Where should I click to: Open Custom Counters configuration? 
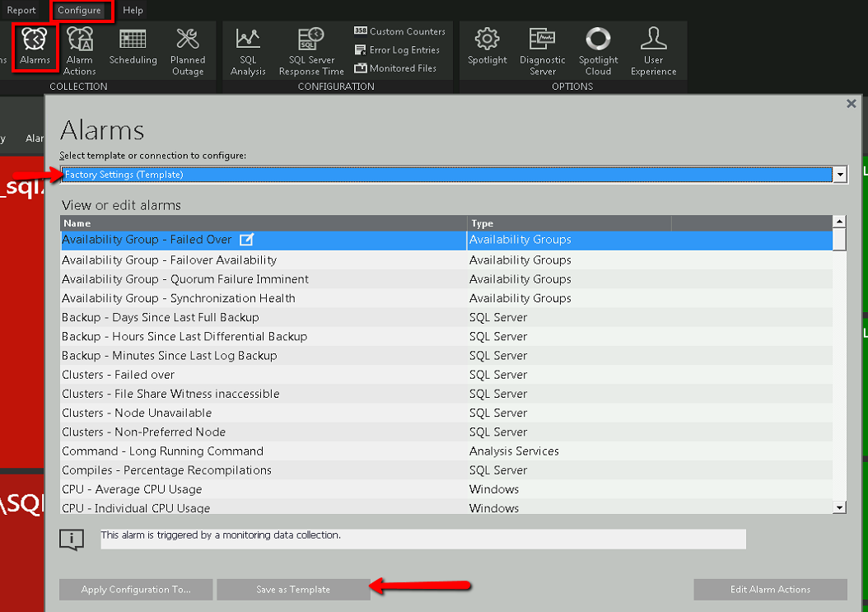[x=399, y=31]
